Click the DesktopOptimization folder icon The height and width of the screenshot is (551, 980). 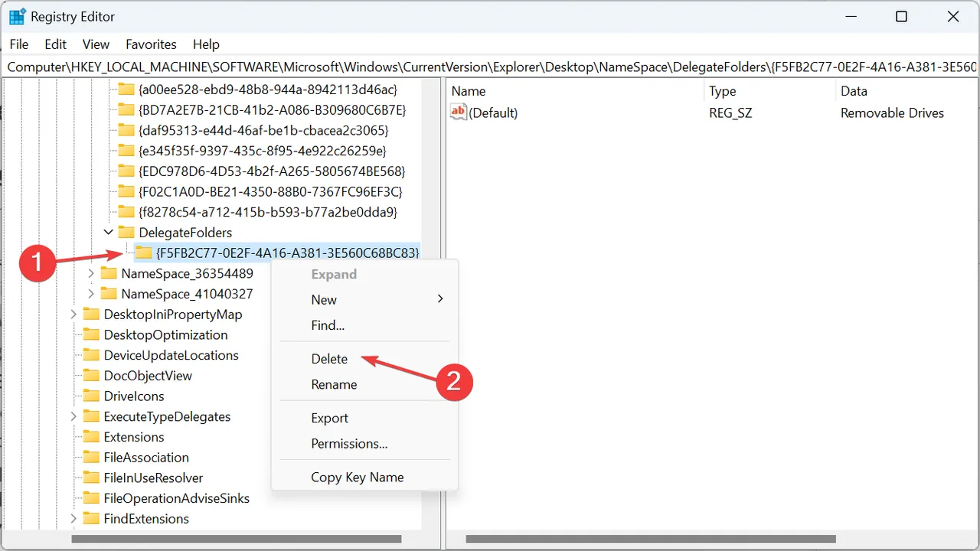coord(91,334)
